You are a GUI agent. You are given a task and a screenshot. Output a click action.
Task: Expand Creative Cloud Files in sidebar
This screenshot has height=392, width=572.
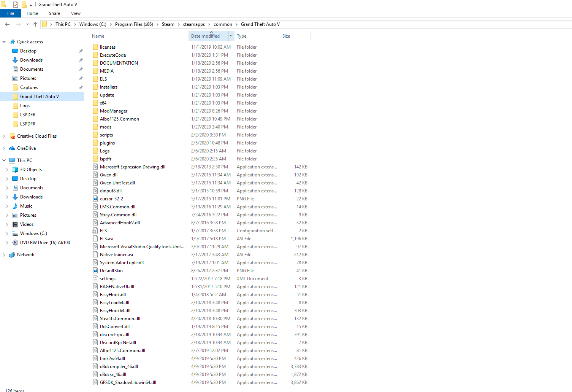pyautogui.click(x=4, y=136)
